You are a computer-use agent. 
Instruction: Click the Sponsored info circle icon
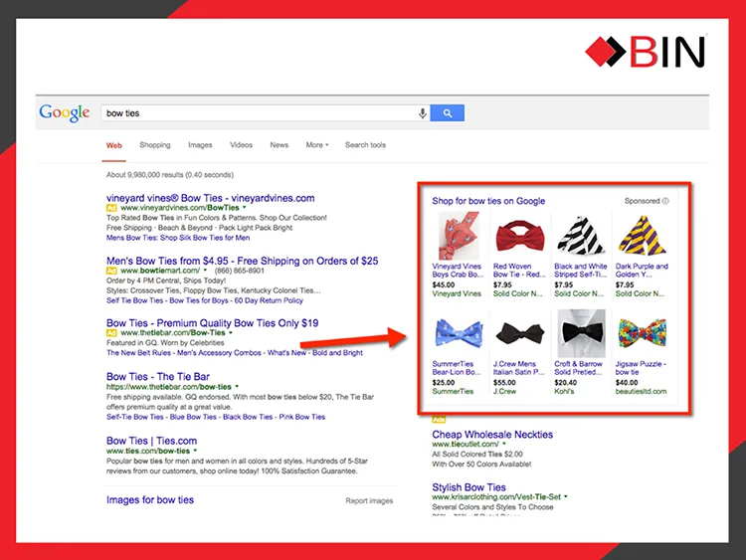(665, 201)
